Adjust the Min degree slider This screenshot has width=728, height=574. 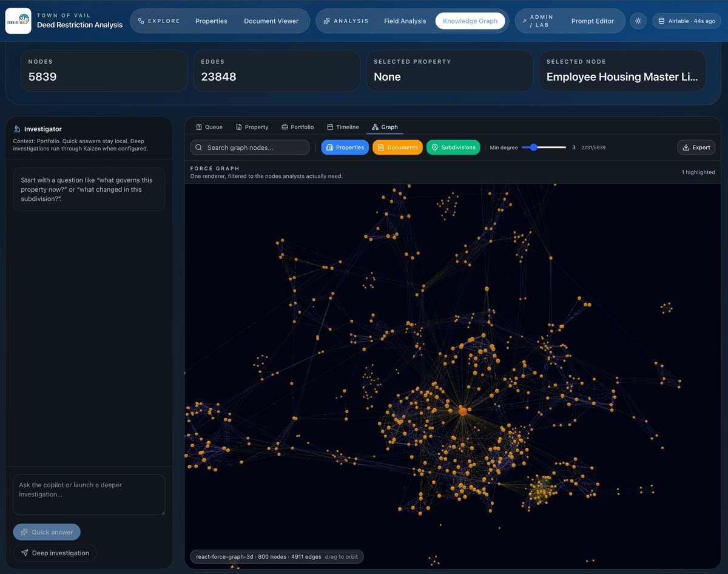click(x=544, y=147)
